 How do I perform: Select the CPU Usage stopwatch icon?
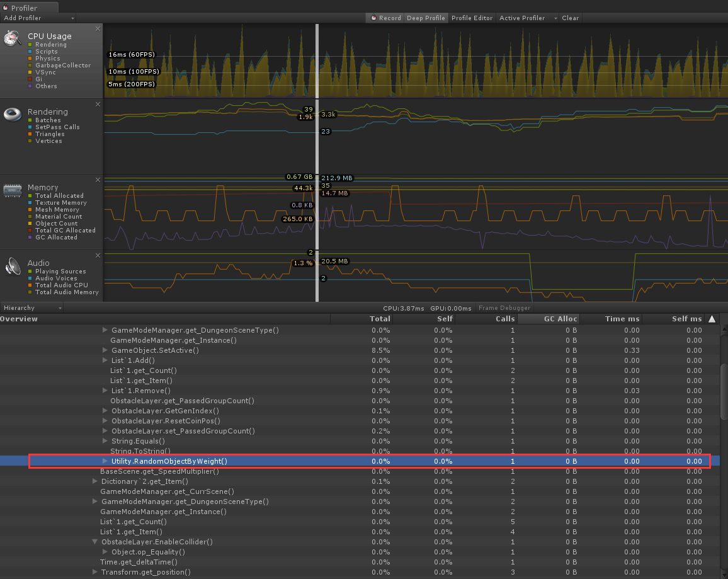click(13, 38)
